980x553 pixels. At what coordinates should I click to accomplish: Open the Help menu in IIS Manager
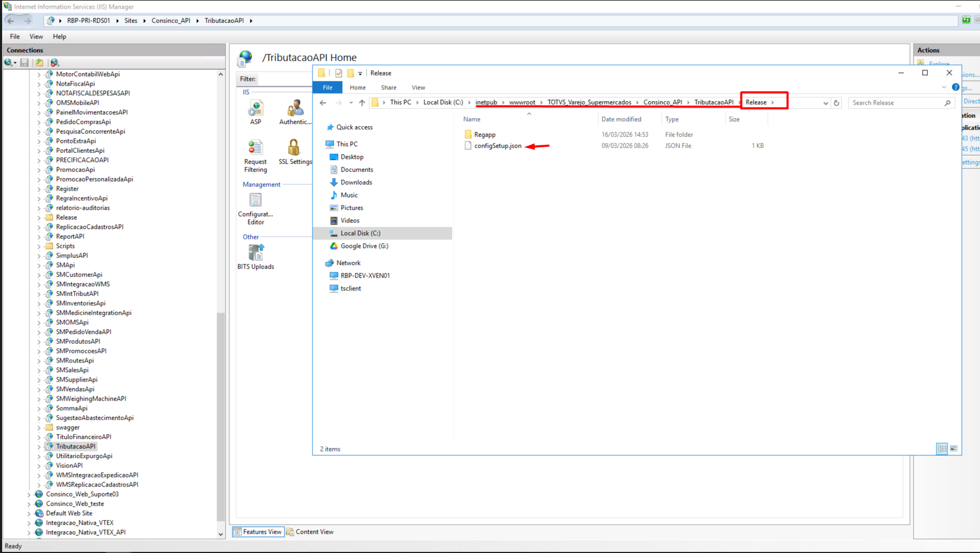coord(60,36)
